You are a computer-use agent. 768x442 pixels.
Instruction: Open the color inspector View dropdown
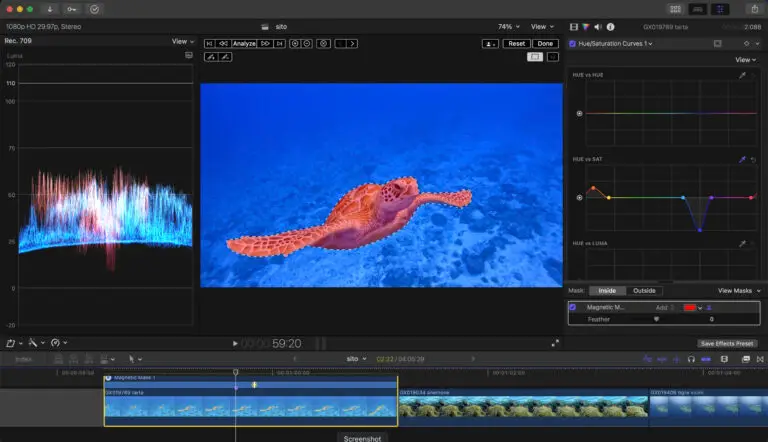click(745, 60)
